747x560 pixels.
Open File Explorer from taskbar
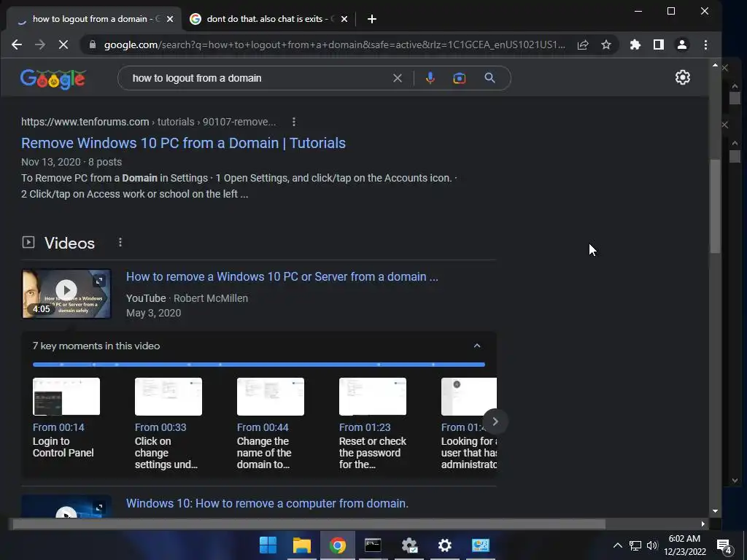coord(301,545)
